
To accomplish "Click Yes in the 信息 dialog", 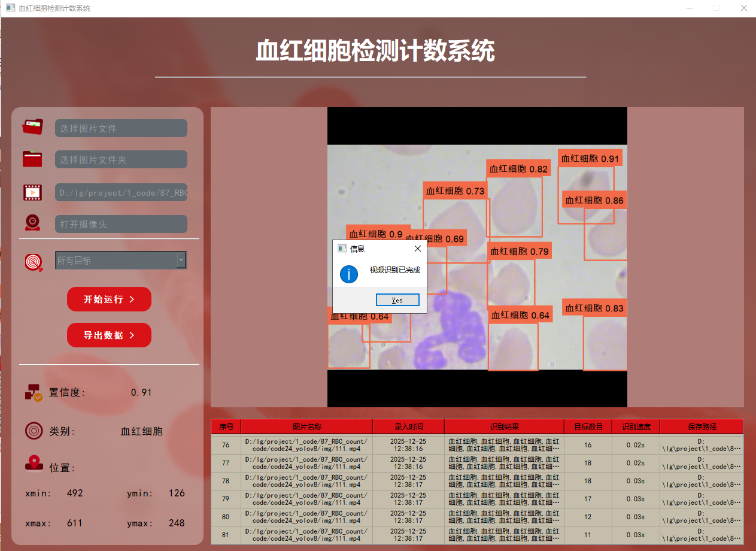I will [x=397, y=300].
